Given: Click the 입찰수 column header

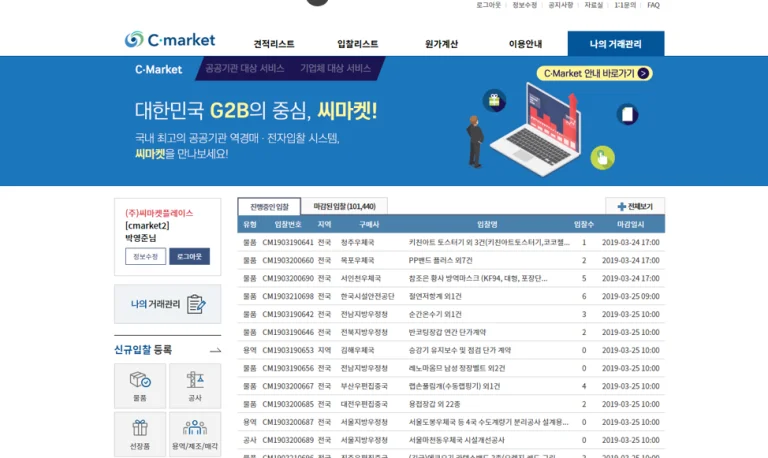Looking at the screenshot, I should click(x=584, y=224).
